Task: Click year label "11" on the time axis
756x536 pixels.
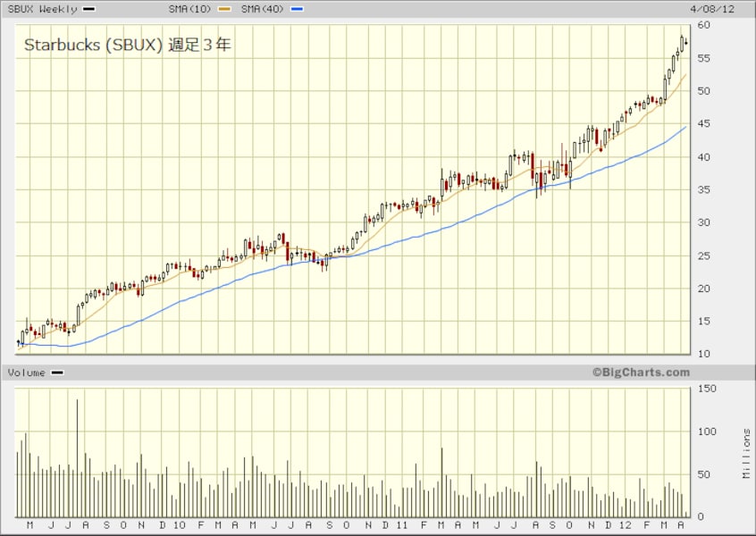Action: 402,525
